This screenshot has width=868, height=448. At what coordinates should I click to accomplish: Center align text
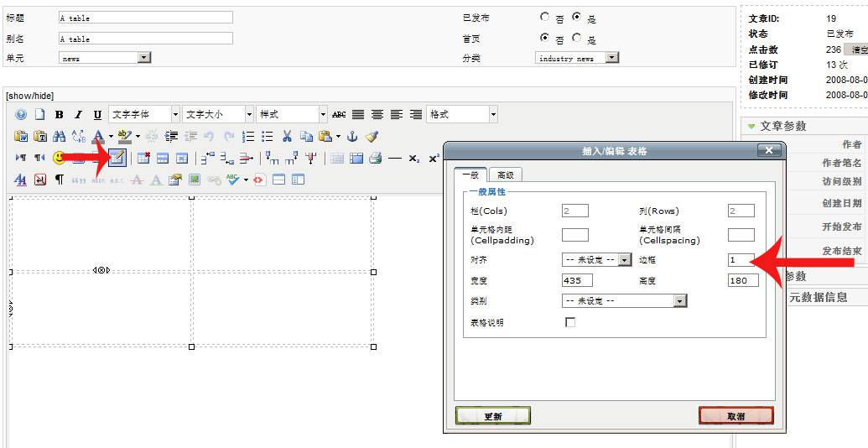(x=377, y=115)
